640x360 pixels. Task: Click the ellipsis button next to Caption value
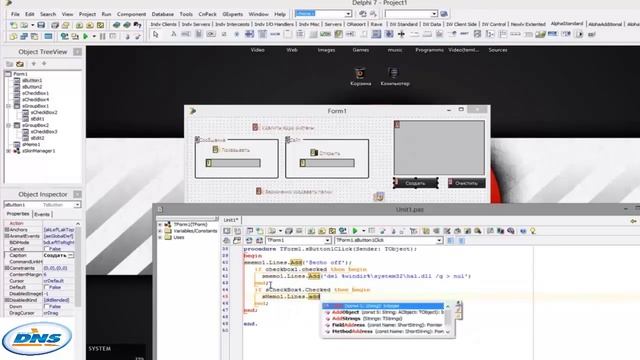pyautogui.click(x=71, y=255)
